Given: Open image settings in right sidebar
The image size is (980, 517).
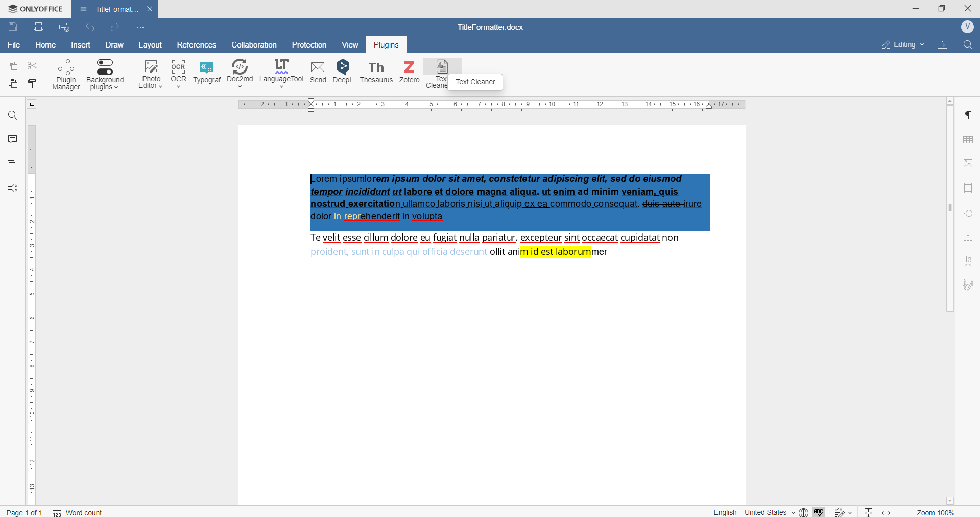Looking at the screenshot, I should coord(968,164).
